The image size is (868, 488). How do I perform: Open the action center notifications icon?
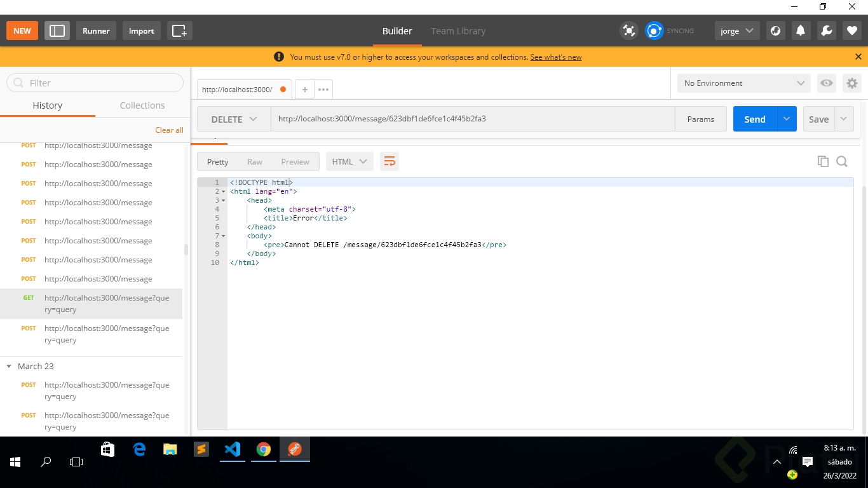tap(808, 462)
